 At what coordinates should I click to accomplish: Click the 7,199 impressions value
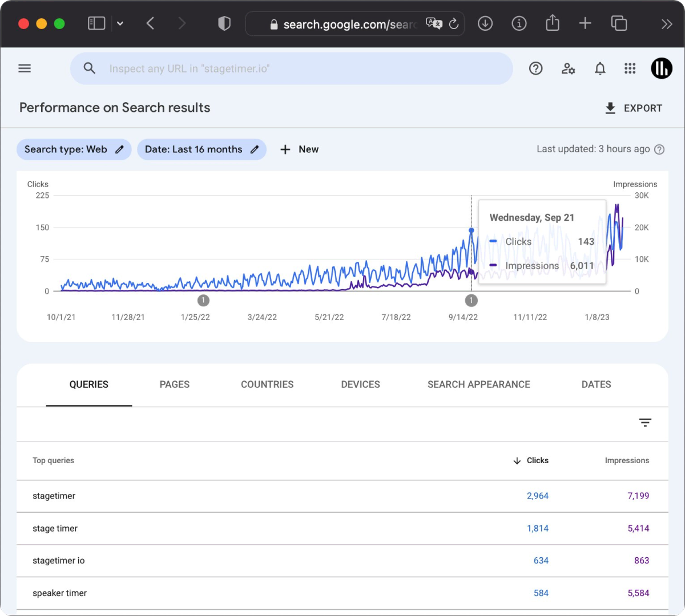(x=638, y=496)
